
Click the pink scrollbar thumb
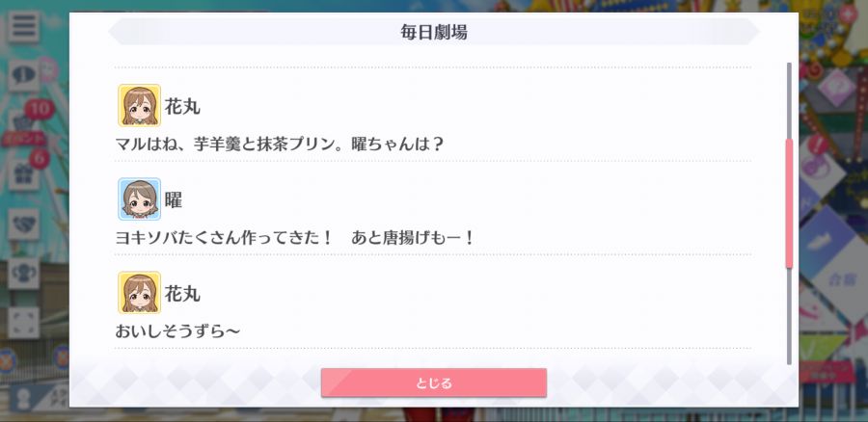[x=789, y=203]
